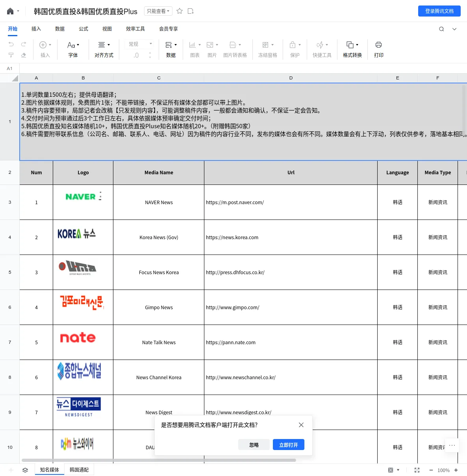Click the move-to-folder icon beside the star
This screenshot has height=476, width=467.
tap(191, 11)
